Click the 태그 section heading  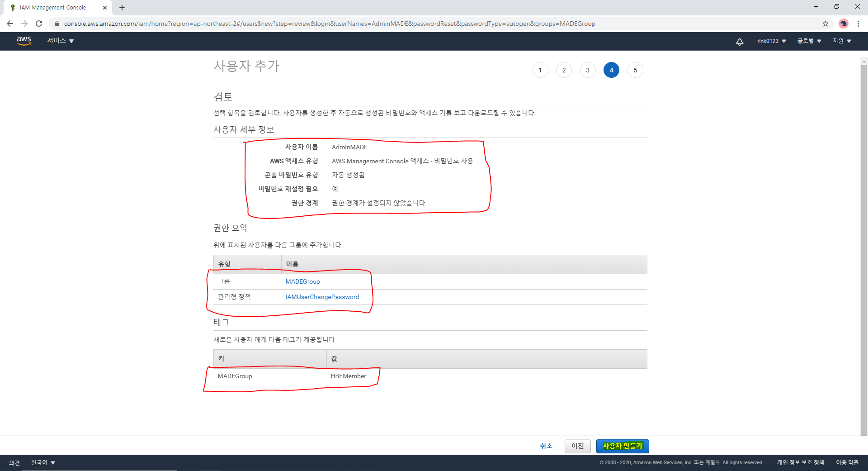click(x=222, y=322)
